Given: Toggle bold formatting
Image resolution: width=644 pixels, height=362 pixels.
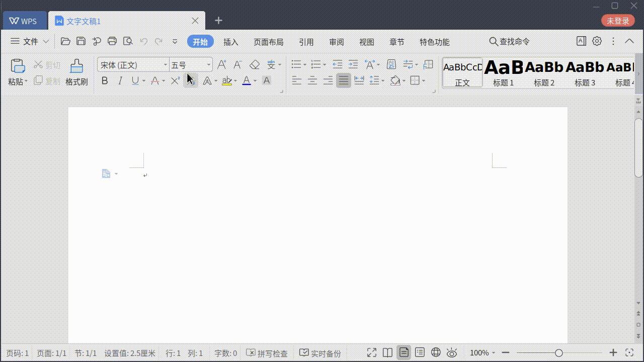Looking at the screenshot, I should pyautogui.click(x=105, y=80).
